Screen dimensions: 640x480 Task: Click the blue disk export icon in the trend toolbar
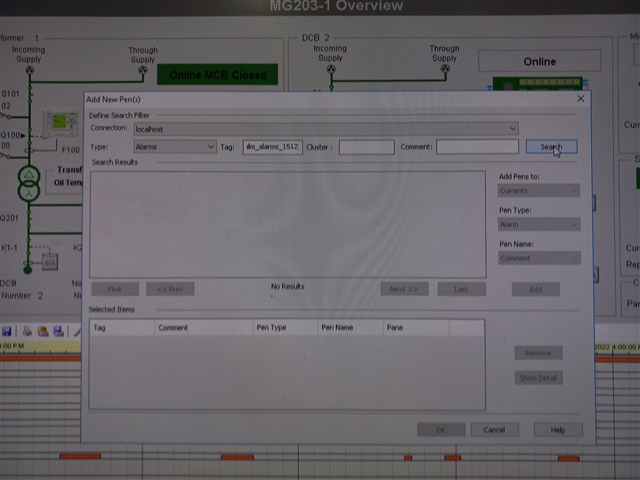coord(59,331)
